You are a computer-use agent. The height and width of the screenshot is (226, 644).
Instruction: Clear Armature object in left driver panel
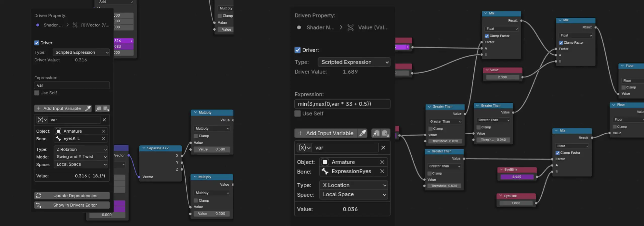(x=103, y=131)
